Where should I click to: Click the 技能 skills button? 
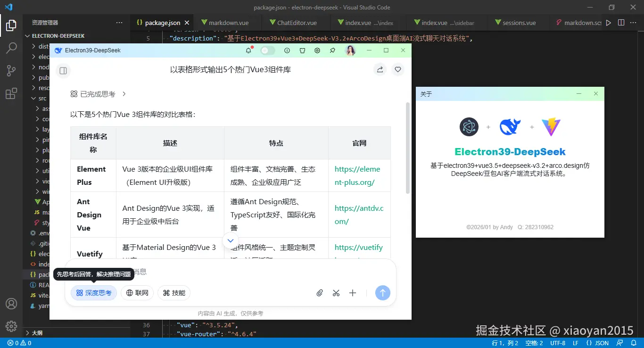(173, 293)
